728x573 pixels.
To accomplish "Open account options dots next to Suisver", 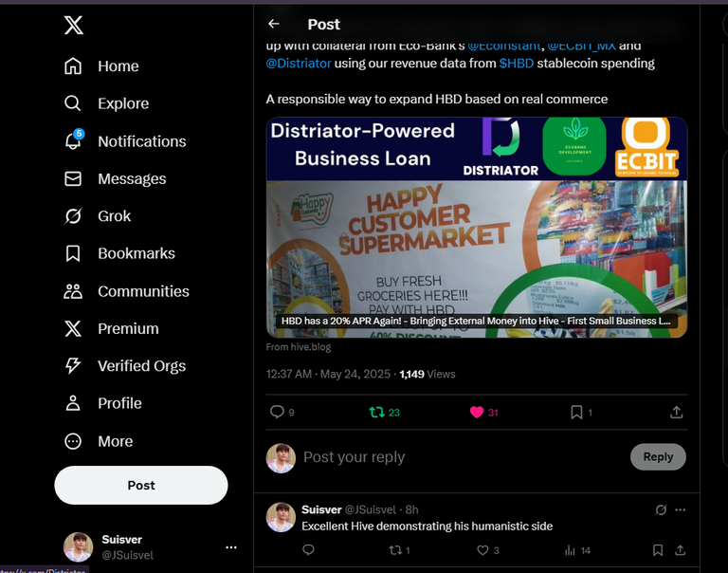I will pyautogui.click(x=231, y=547).
